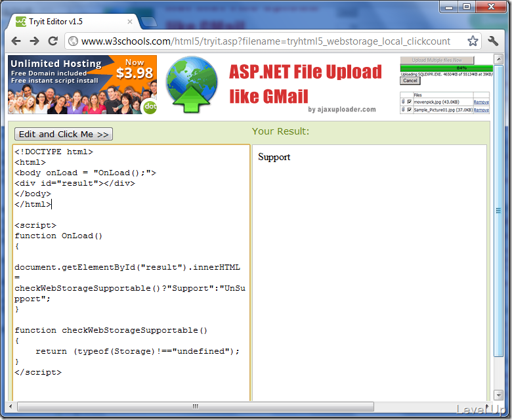Reload the page with the refresh icon
Viewport: 512px width, 420px height.
click(x=53, y=41)
